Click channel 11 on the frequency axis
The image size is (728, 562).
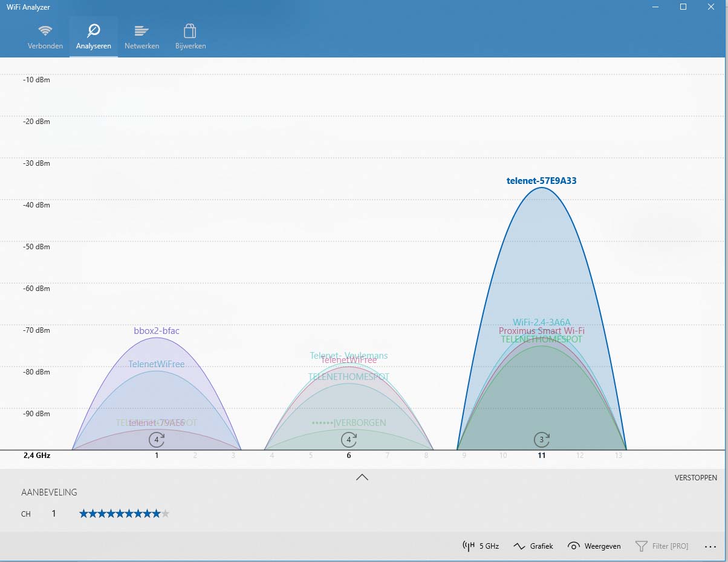point(542,456)
